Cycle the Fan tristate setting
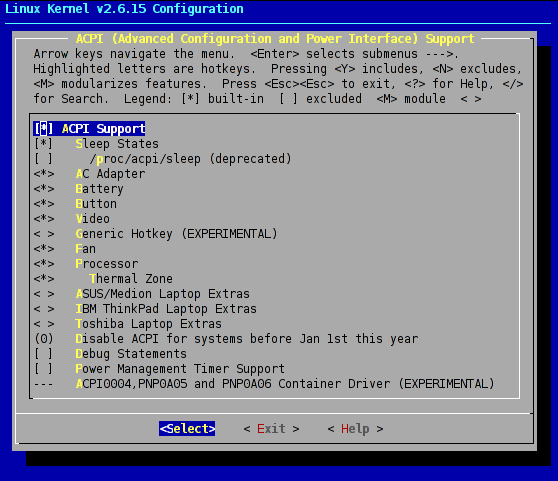 point(44,249)
